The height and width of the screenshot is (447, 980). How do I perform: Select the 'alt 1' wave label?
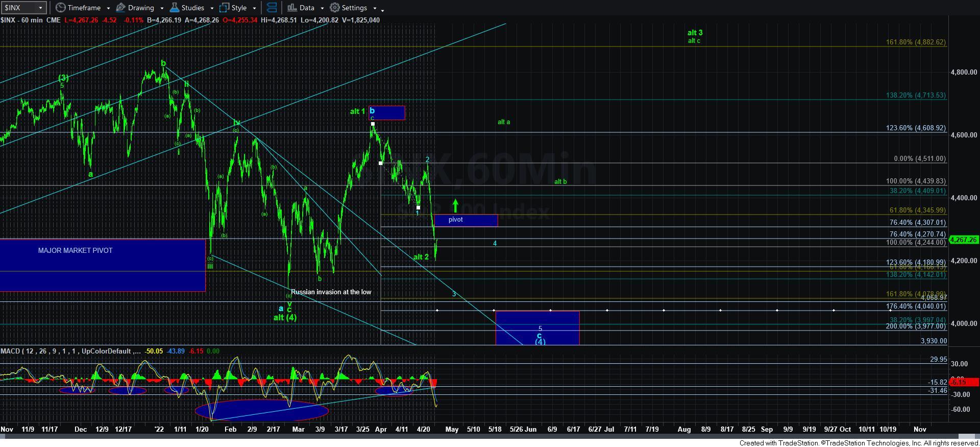click(357, 111)
